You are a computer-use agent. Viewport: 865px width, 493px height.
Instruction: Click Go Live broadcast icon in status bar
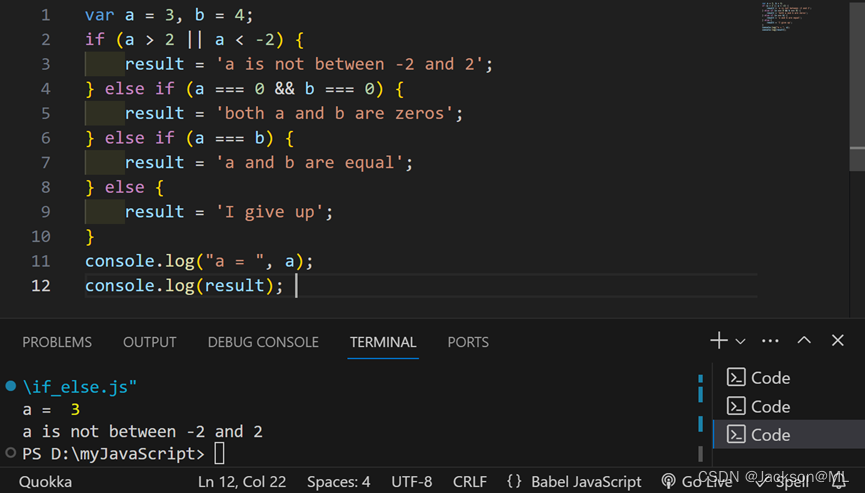tap(669, 482)
